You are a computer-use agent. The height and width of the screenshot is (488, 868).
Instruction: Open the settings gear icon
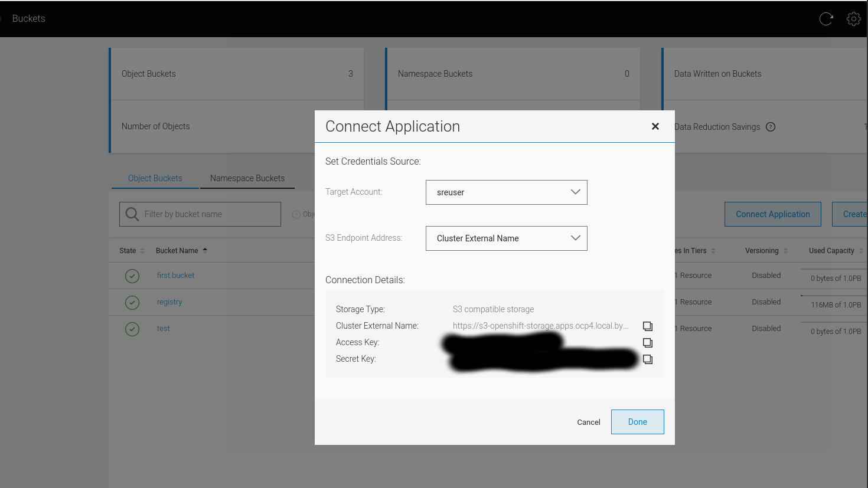pyautogui.click(x=853, y=19)
